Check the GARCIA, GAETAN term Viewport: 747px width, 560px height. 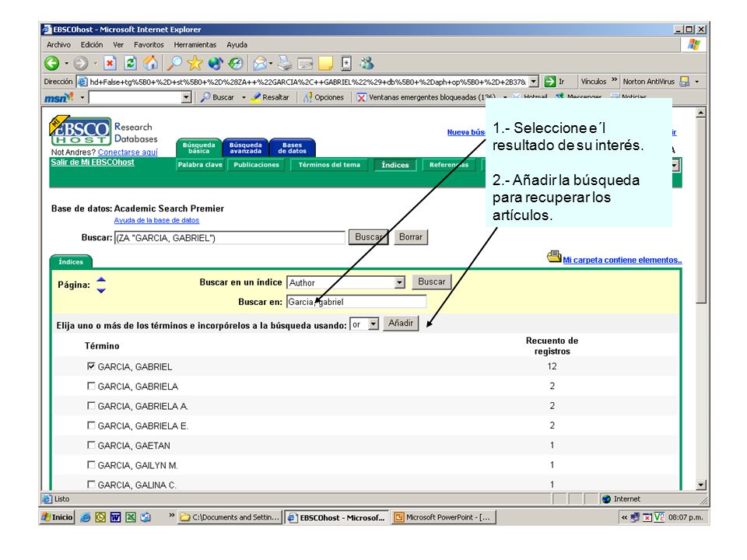click(x=91, y=445)
